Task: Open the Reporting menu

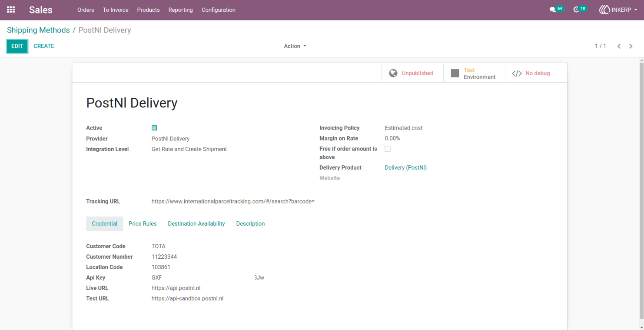Action: tap(181, 10)
